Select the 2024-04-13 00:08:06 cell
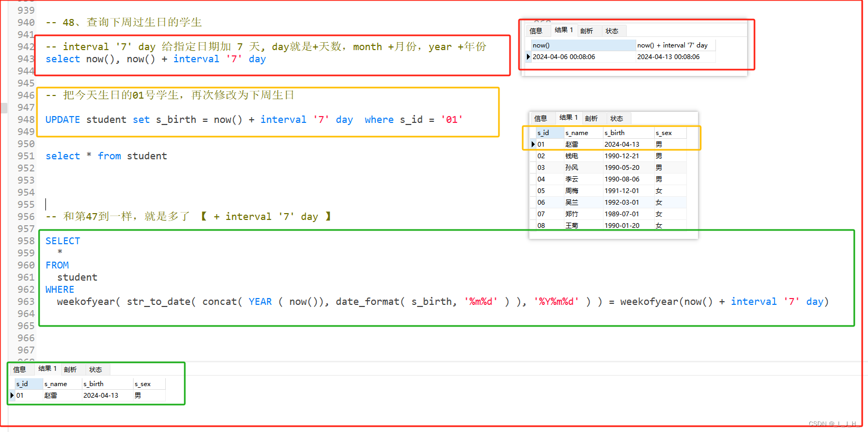868x432 pixels. tap(676, 57)
